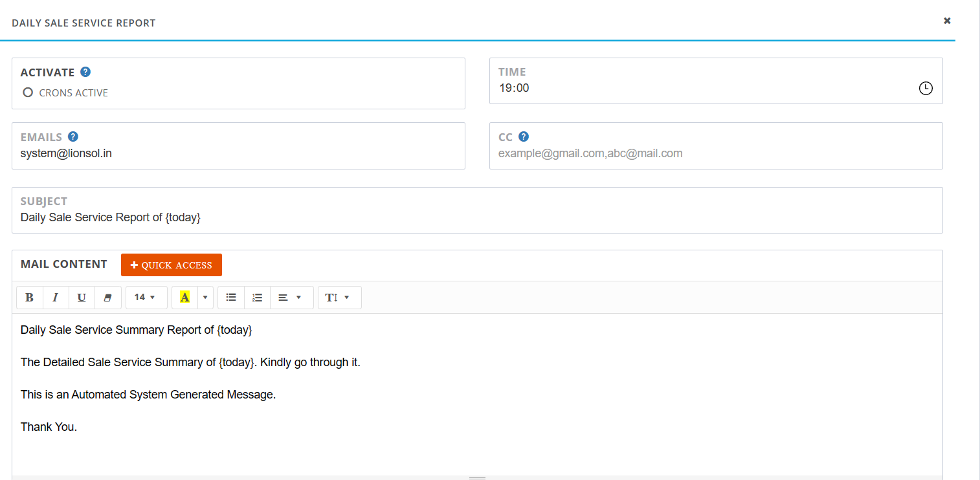Viewport: 980px width, 480px height.
Task: Open the time picker clock icon
Action: pyautogui.click(x=926, y=88)
